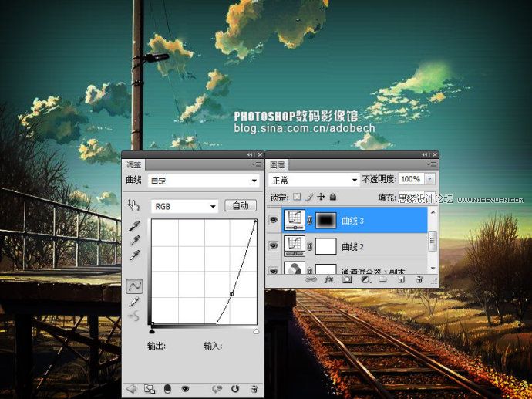Create new fill or adjustment layer icon
Screen dimensions: 532x399
[x=365, y=280]
